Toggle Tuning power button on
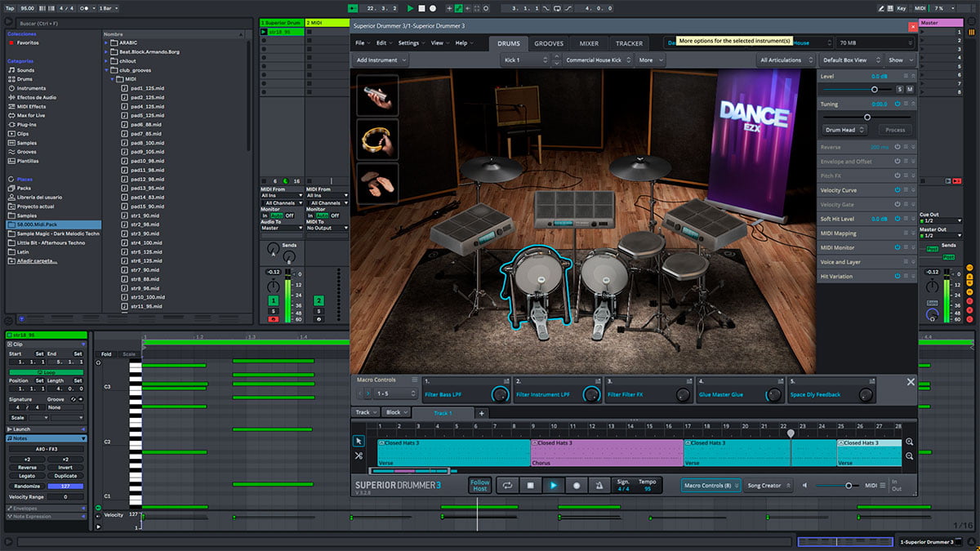Viewport: 980px width, 551px height. [x=897, y=104]
